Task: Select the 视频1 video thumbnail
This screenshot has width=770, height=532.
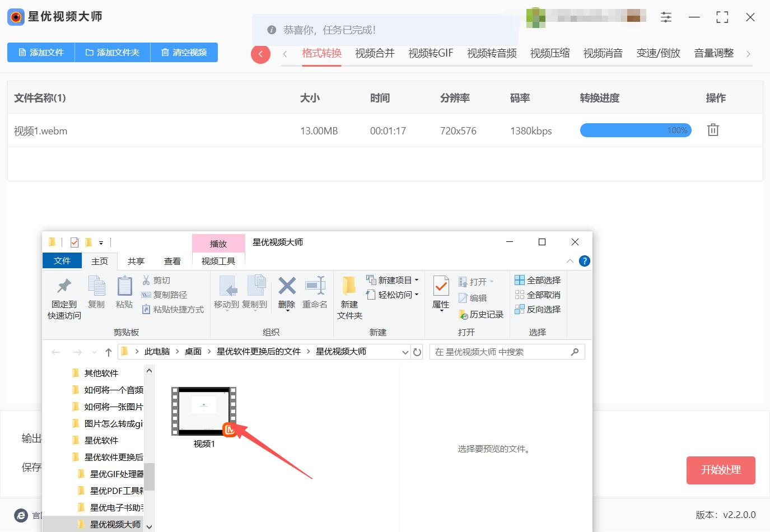Action: (204, 412)
